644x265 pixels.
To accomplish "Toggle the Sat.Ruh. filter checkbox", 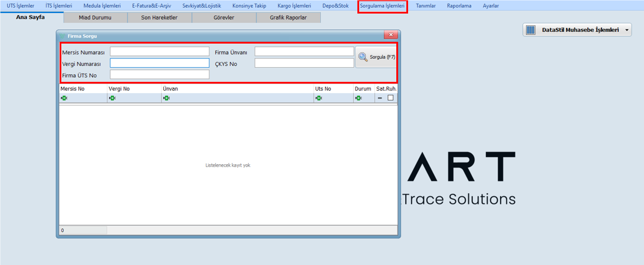I will (x=390, y=98).
